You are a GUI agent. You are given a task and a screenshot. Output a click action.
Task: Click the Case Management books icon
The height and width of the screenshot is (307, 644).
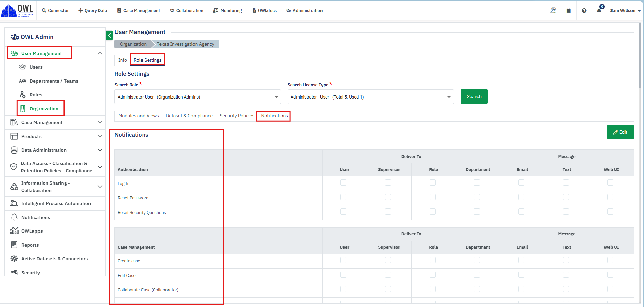click(14, 122)
